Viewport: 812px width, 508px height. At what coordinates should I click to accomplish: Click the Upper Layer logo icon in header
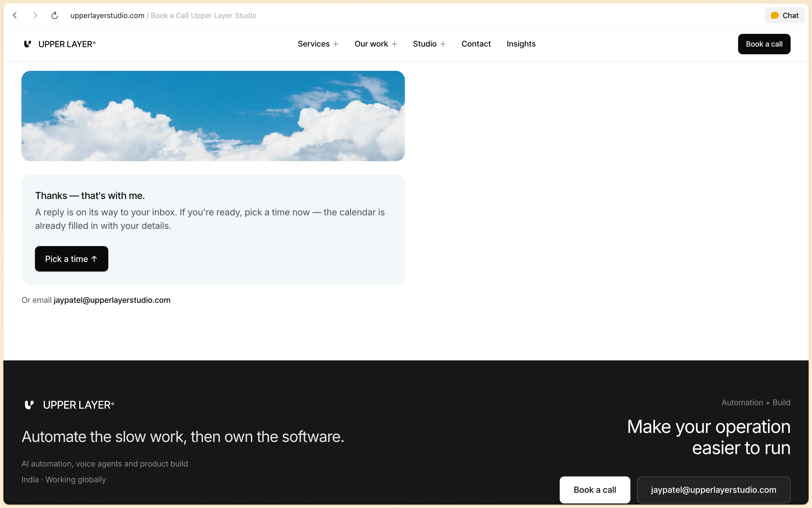point(28,44)
